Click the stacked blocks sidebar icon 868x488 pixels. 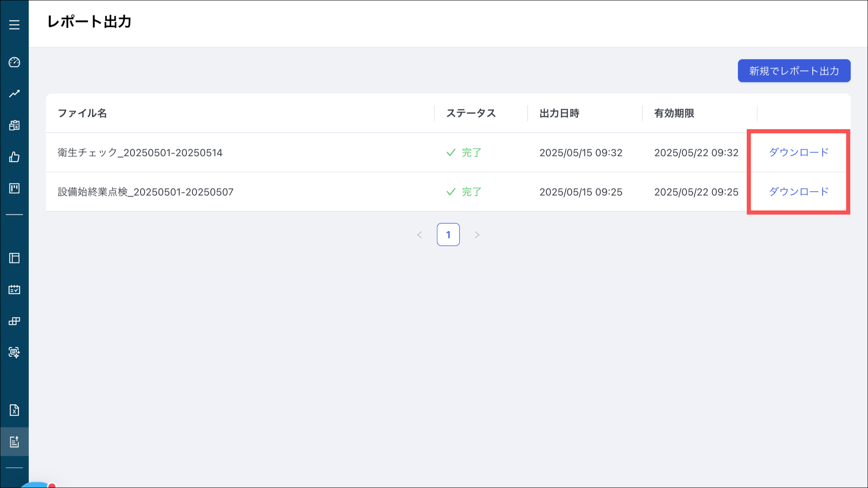14,321
